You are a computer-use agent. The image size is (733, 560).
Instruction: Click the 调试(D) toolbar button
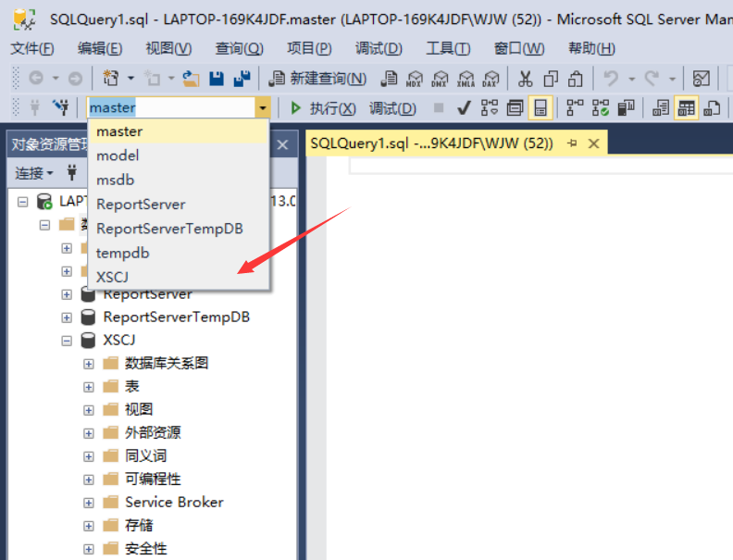392,108
